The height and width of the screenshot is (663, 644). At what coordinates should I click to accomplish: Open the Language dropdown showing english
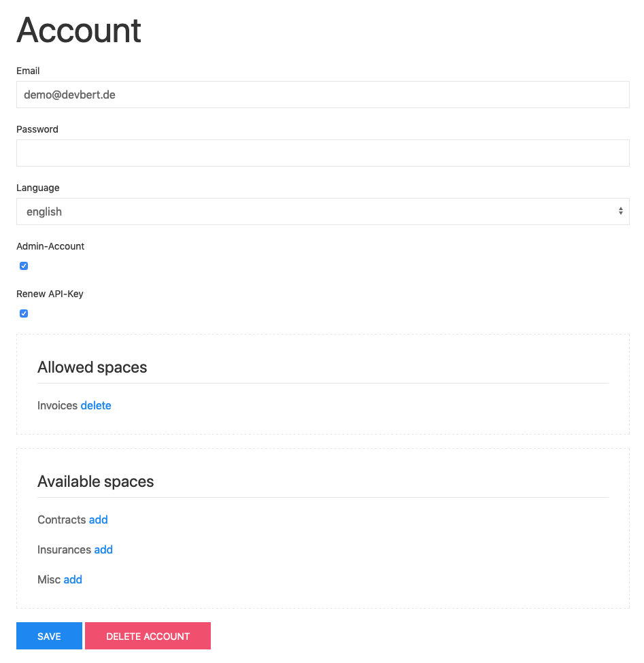point(322,211)
